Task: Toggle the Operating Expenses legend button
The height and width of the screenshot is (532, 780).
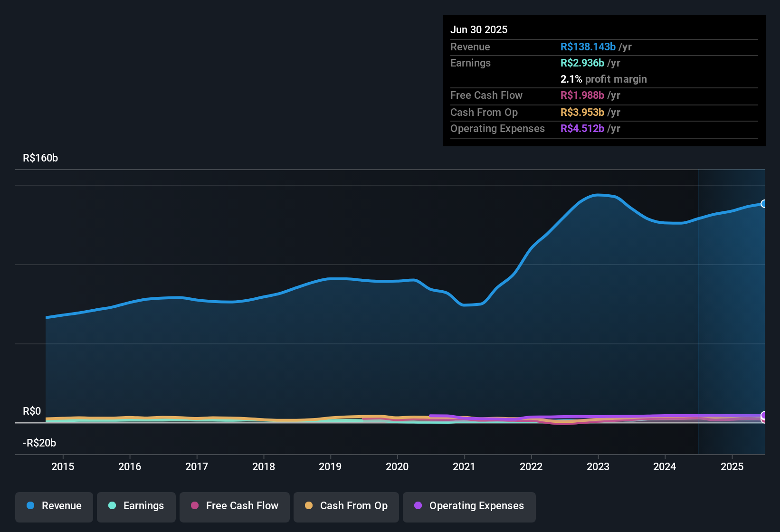Action: point(469,507)
